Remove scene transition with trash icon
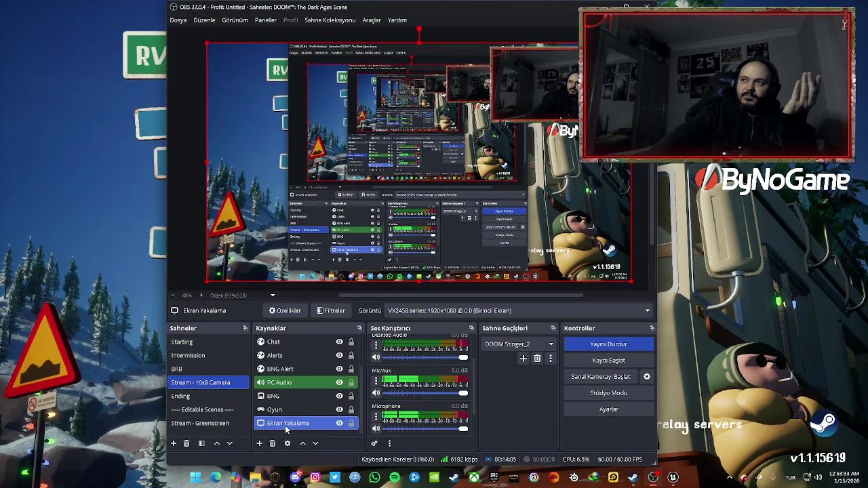868x488 pixels. coord(537,359)
